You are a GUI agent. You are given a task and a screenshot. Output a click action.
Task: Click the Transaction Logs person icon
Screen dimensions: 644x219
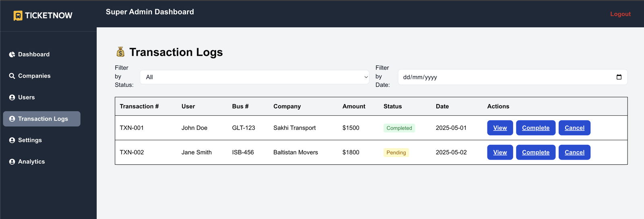tap(12, 119)
